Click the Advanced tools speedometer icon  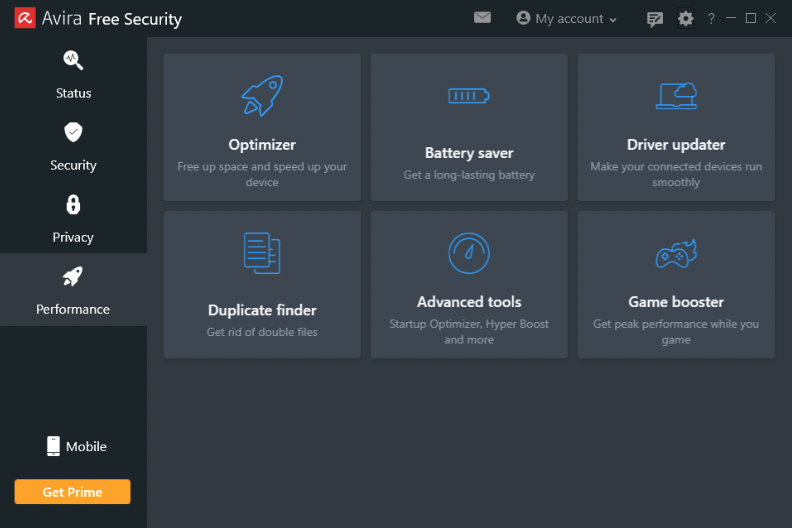(469, 253)
